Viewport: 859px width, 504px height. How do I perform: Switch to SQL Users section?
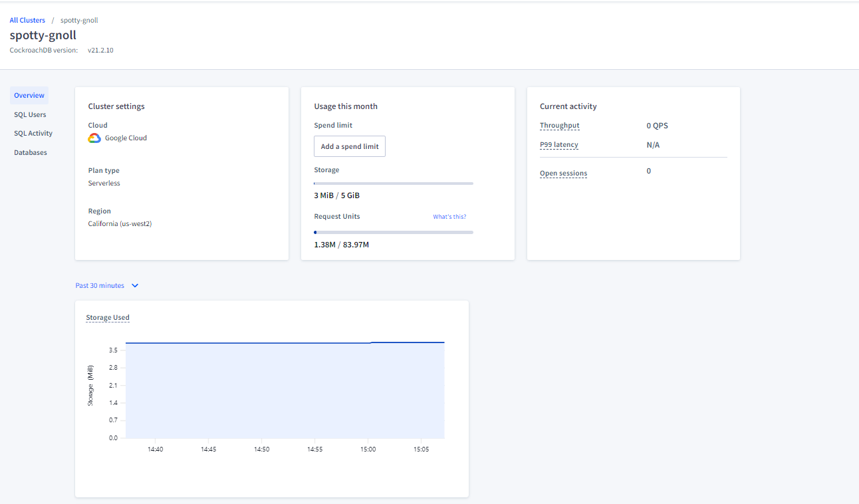tap(30, 114)
